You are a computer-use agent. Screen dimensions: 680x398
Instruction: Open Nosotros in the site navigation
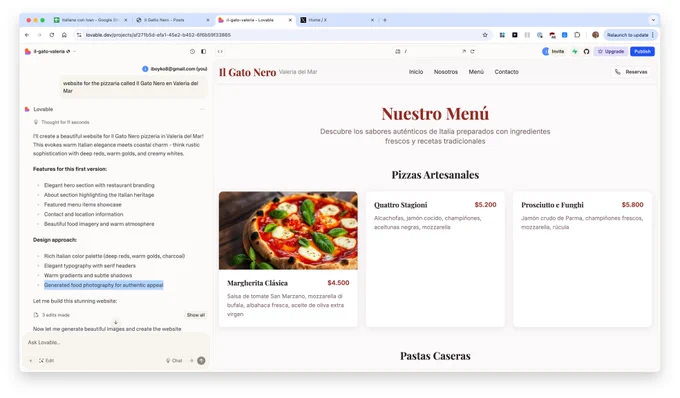click(445, 72)
